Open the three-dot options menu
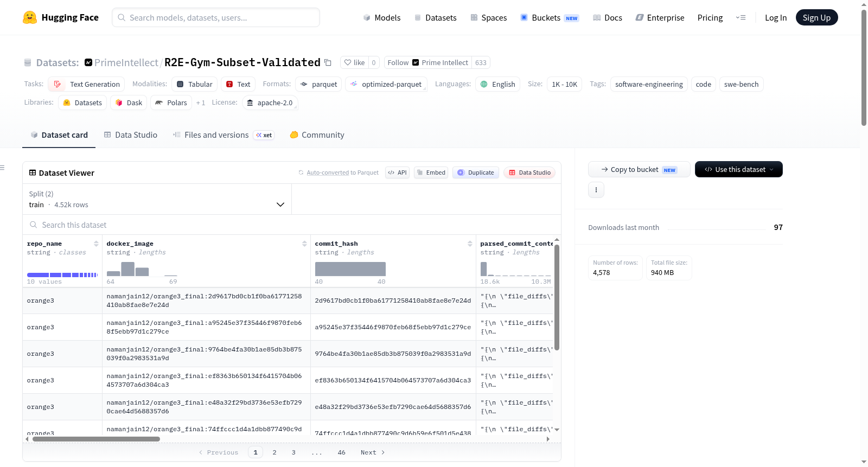Screen dimensions: 868x467 tap(596, 190)
